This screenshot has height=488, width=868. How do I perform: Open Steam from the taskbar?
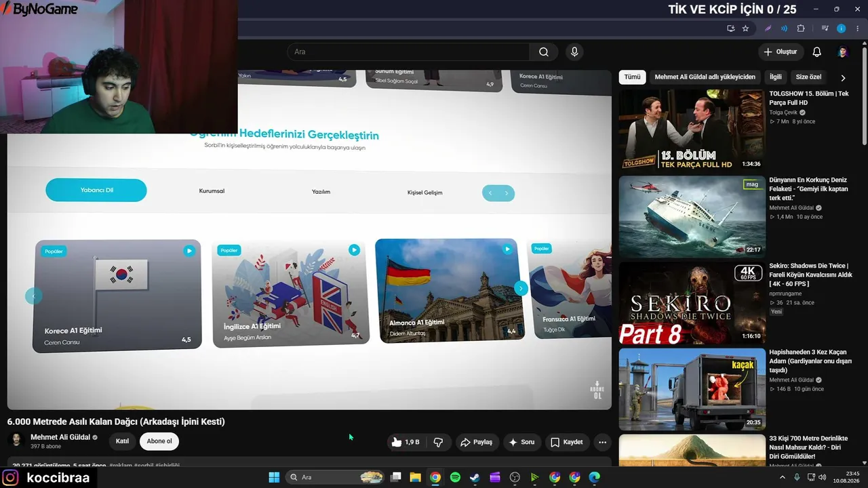click(475, 477)
